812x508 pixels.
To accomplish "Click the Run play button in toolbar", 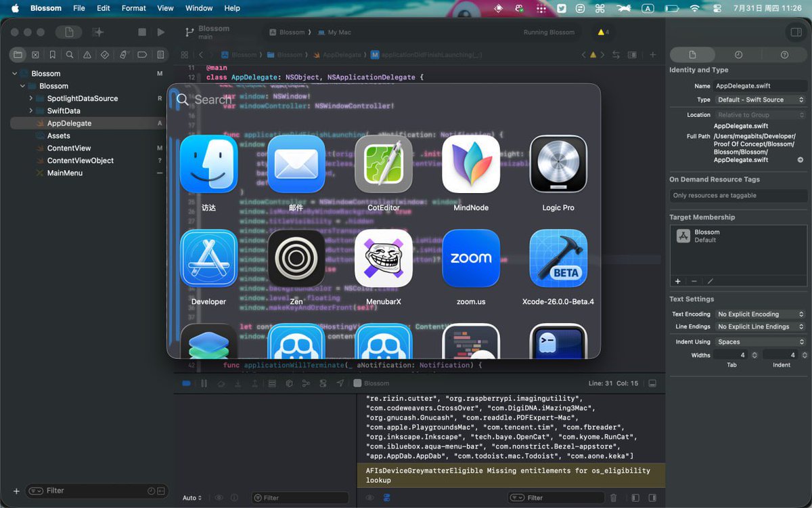I will click(160, 32).
